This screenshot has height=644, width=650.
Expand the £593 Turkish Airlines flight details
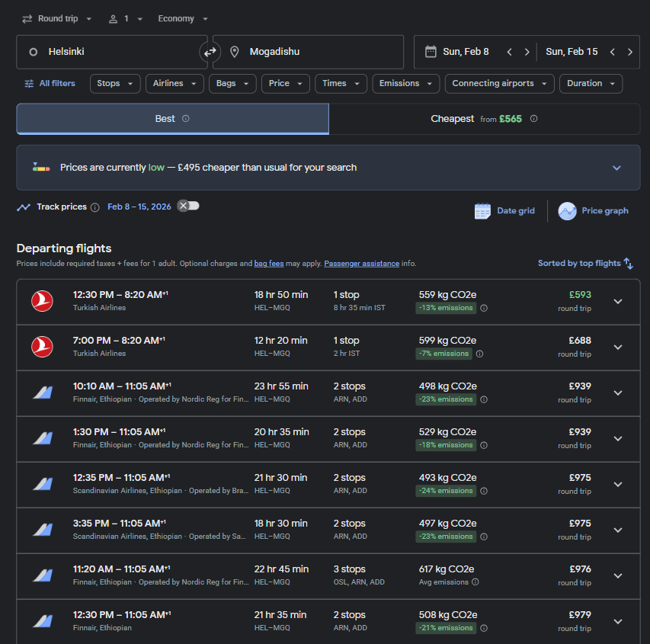[x=618, y=301]
